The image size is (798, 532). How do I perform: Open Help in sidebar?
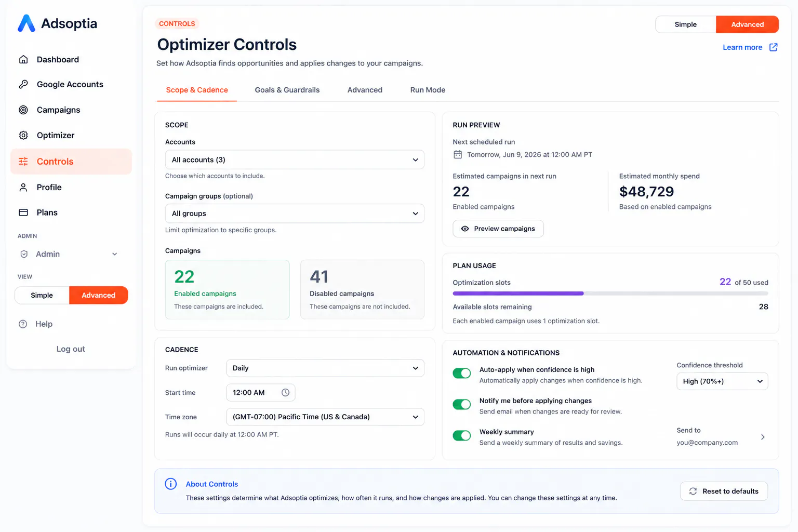[44, 324]
